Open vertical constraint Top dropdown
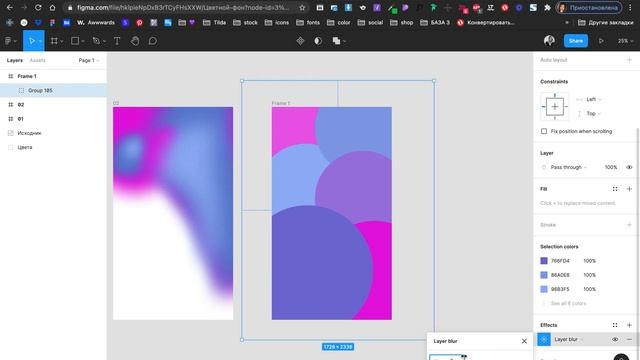 click(x=593, y=113)
